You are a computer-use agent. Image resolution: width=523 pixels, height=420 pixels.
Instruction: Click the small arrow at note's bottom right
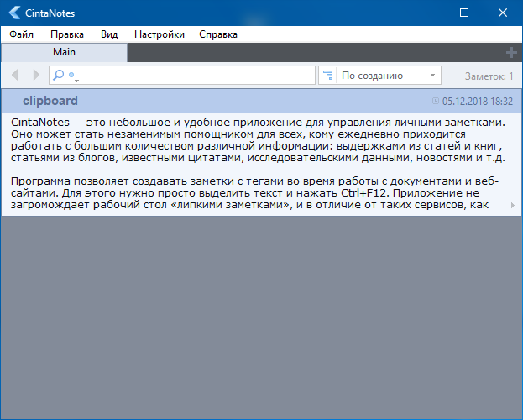513,205
